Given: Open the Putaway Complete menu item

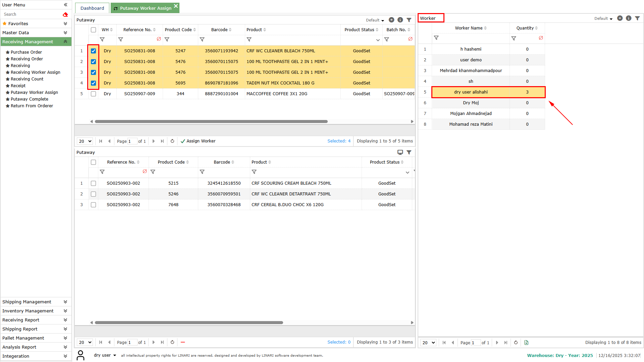Looking at the screenshot, I should pos(30,99).
